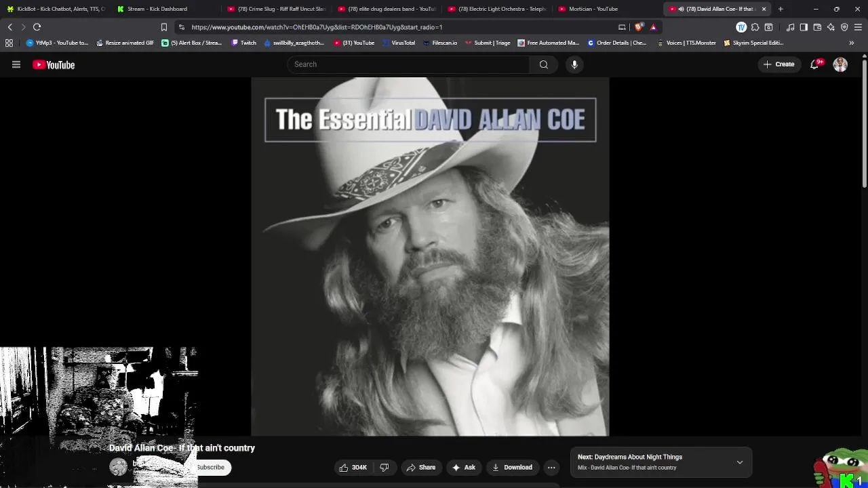
Task: Open the Leo AI sparkle icon
Action: pyautogui.click(x=831, y=27)
